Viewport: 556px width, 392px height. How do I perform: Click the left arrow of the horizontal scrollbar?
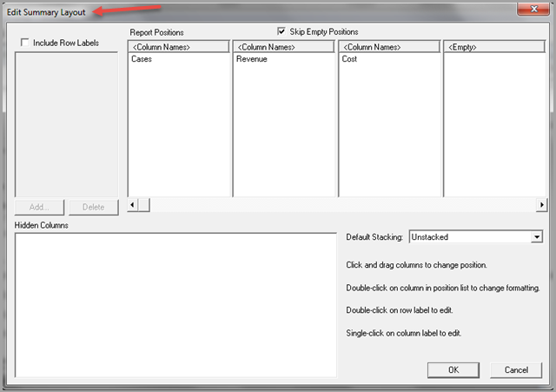(133, 204)
